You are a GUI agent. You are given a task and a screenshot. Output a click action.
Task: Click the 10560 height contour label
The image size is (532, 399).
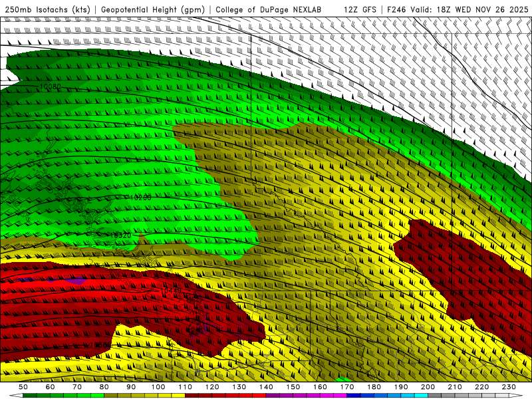pos(100,344)
